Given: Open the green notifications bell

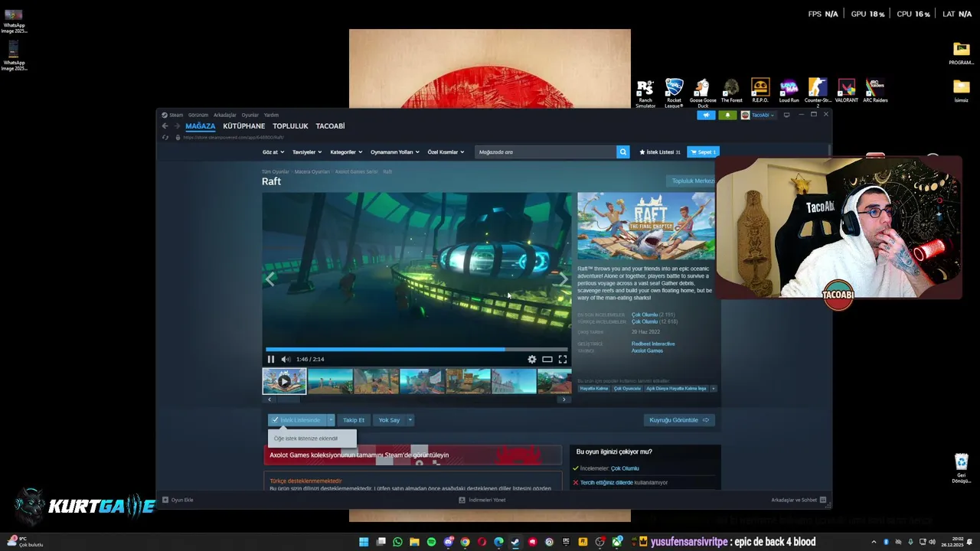Looking at the screenshot, I should click(x=727, y=115).
